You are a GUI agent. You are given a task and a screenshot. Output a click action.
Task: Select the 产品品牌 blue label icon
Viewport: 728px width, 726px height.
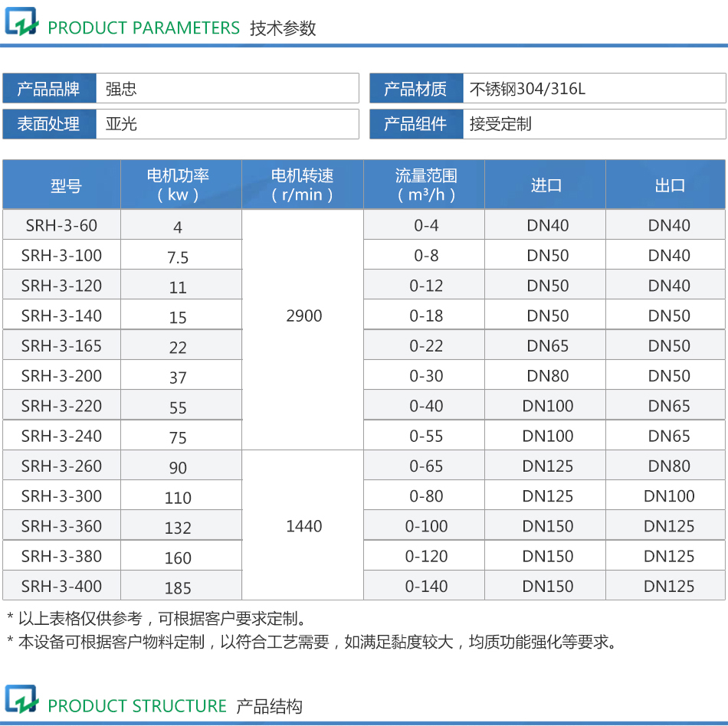point(48,87)
